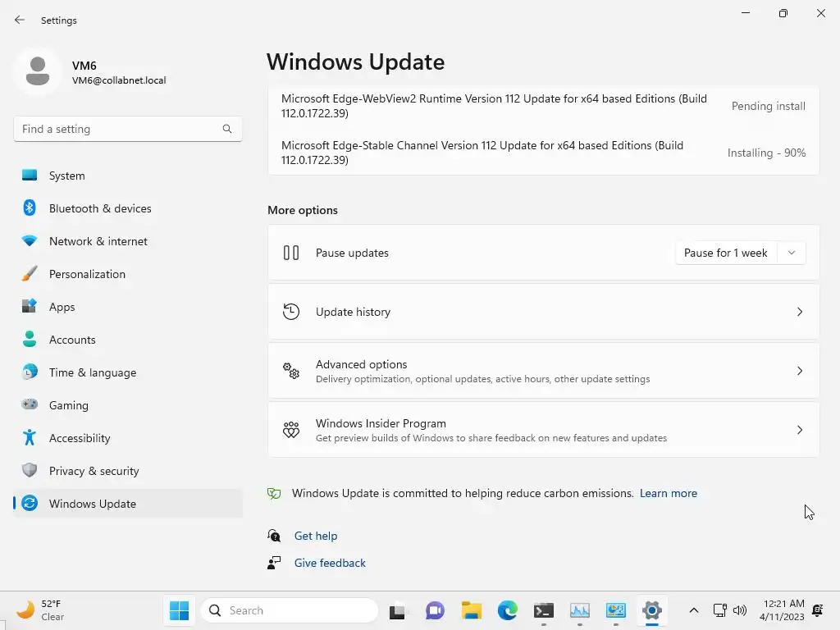
Task: Click the Network wifi icon in sidebar
Action: (30, 240)
